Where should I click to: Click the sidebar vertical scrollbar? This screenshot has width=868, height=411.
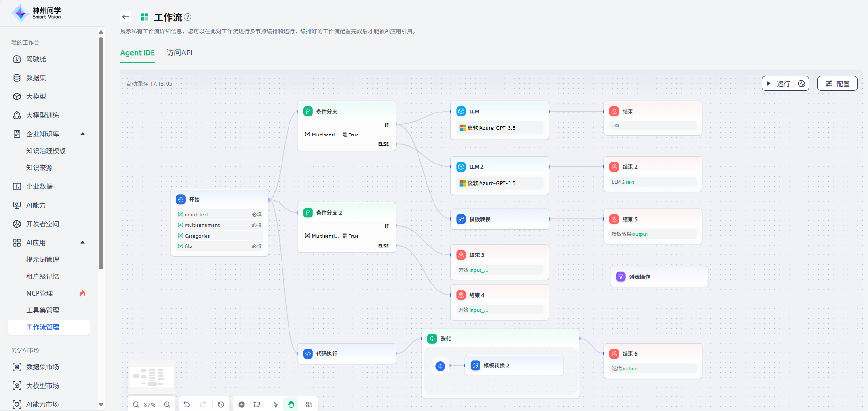101,155
